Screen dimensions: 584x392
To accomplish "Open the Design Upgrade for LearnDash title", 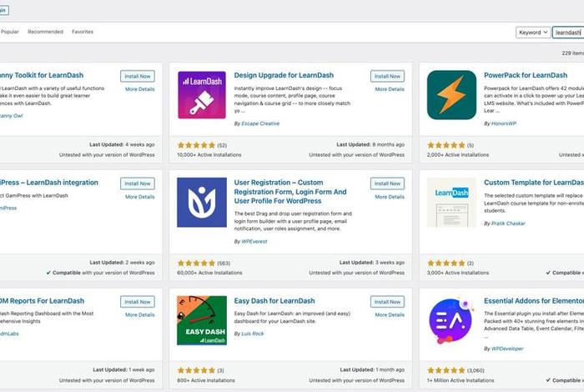I will point(284,75).
